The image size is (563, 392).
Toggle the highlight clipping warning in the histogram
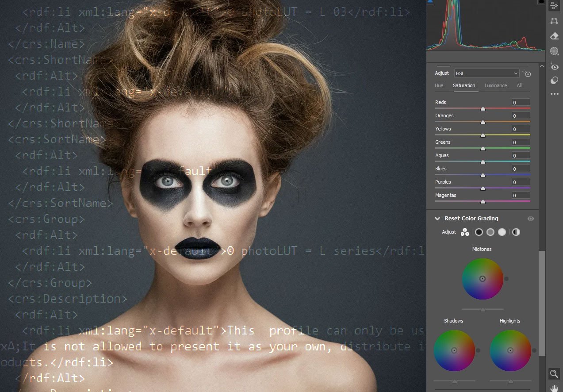click(x=541, y=2)
